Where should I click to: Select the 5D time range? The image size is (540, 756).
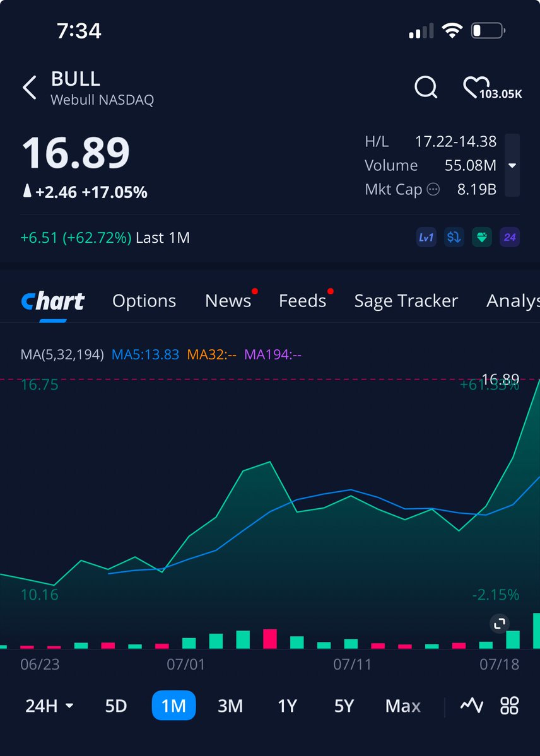(x=116, y=706)
